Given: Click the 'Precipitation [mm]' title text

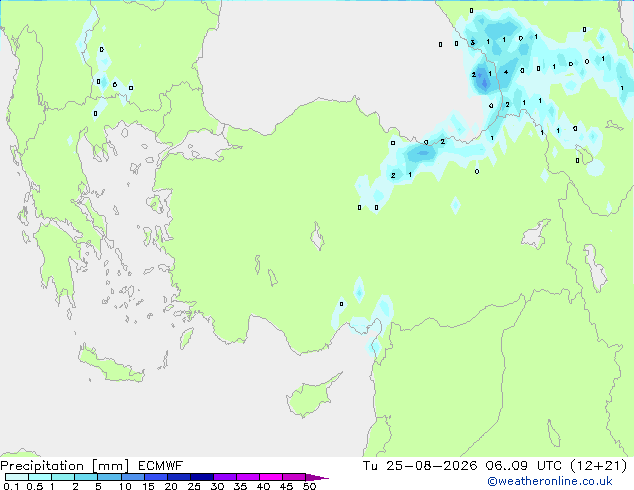Looking at the screenshot, I should coord(65,466).
